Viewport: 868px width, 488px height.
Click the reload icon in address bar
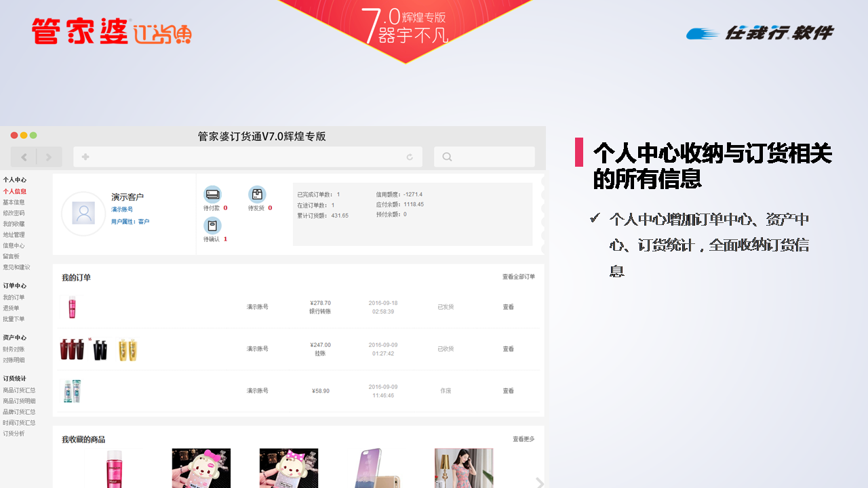tap(410, 157)
